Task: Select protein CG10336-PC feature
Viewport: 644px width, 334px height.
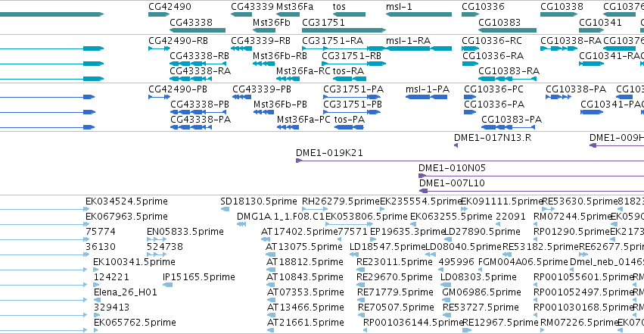Action: 470,97
